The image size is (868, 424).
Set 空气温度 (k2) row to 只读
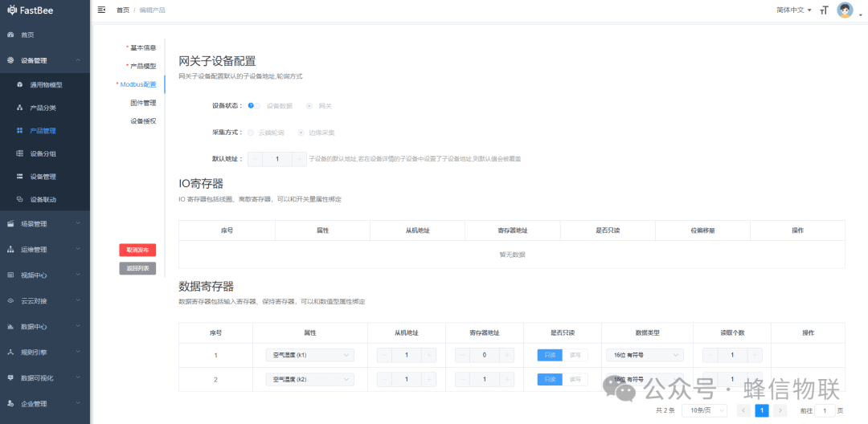(x=550, y=379)
